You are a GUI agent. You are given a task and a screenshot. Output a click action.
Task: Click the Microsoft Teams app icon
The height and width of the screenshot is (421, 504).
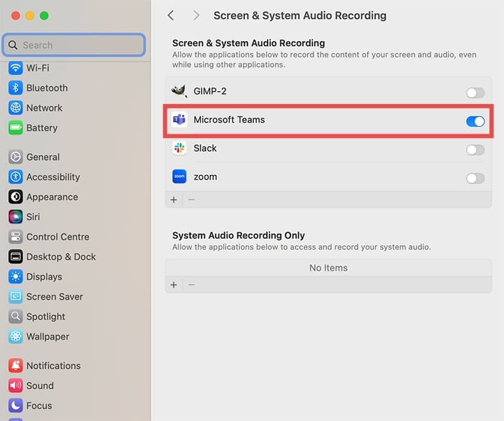180,120
